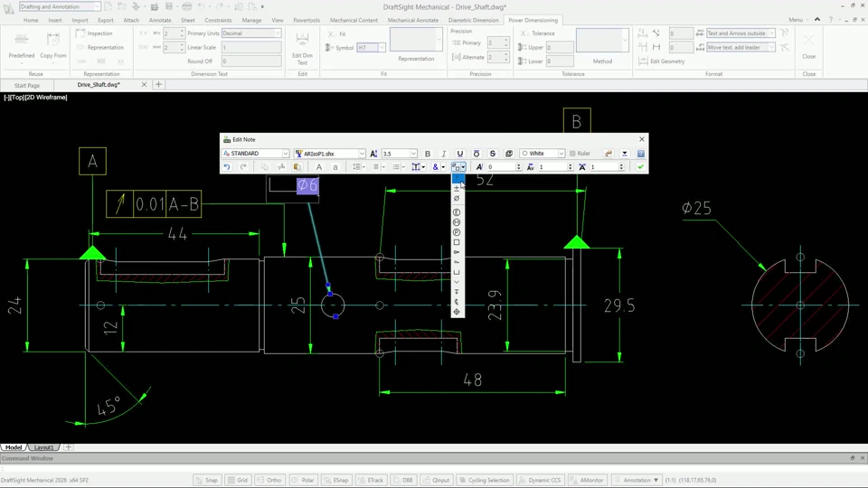The image size is (868, 488).
Task: Click Undo arrow in Edit Note toolbar
Action: click(x=227, y=167)
